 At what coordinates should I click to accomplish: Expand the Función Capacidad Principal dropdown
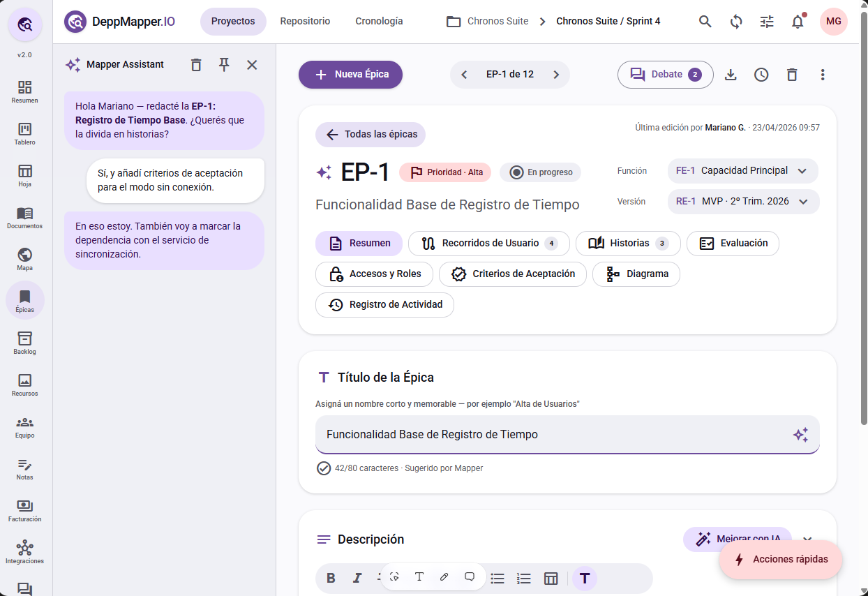coord(743,171)
